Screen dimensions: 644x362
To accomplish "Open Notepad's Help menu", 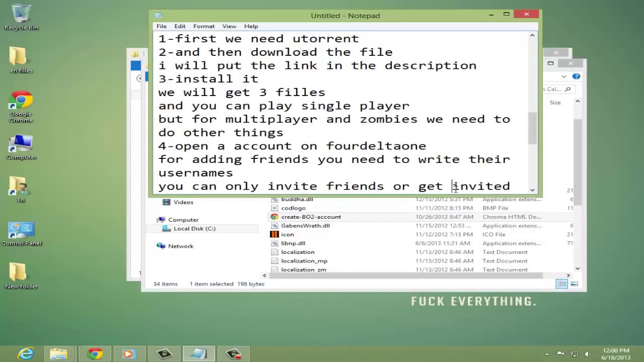I will (251, 26).
